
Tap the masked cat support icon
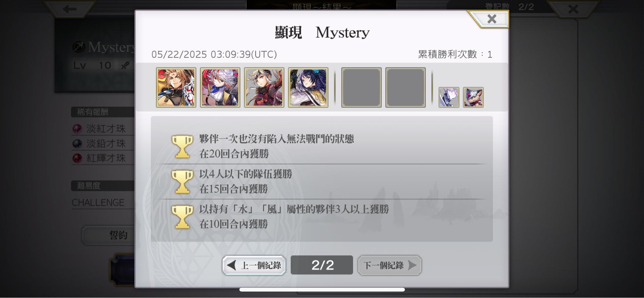(x=473, y=97)
